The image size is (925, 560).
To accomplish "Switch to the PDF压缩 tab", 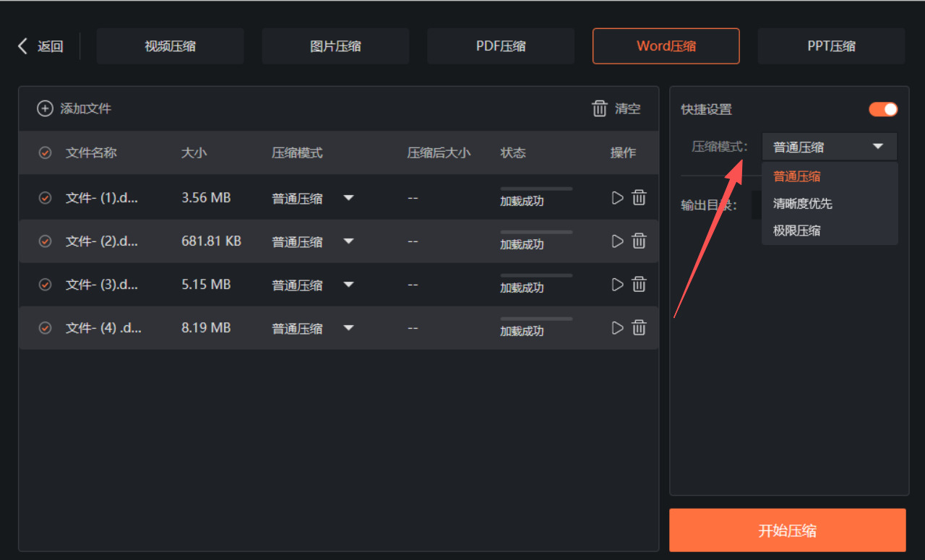I will pos(501,46).
